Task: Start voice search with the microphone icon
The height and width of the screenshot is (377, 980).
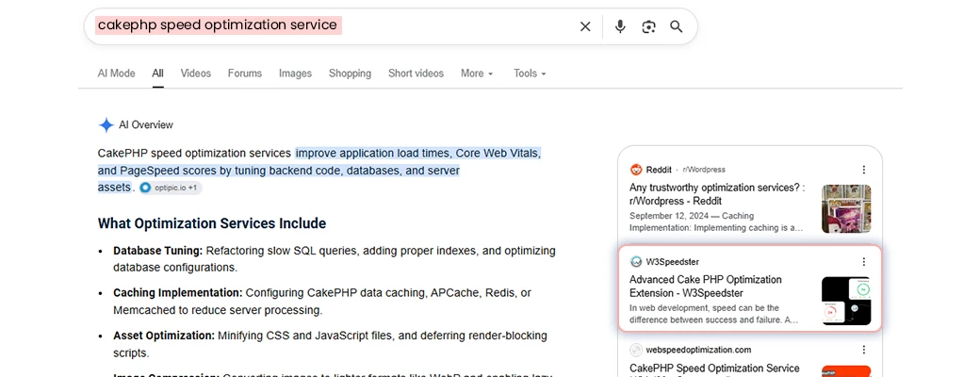Action: [x=620, y=26]
